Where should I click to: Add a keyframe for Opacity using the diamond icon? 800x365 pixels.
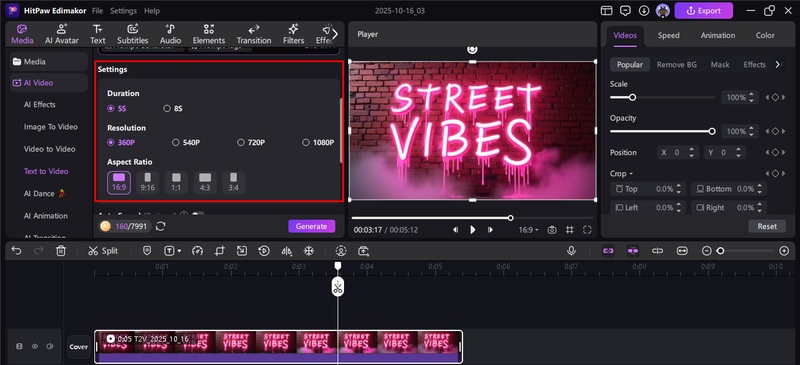pyautogui.click(x=775, y=131)
